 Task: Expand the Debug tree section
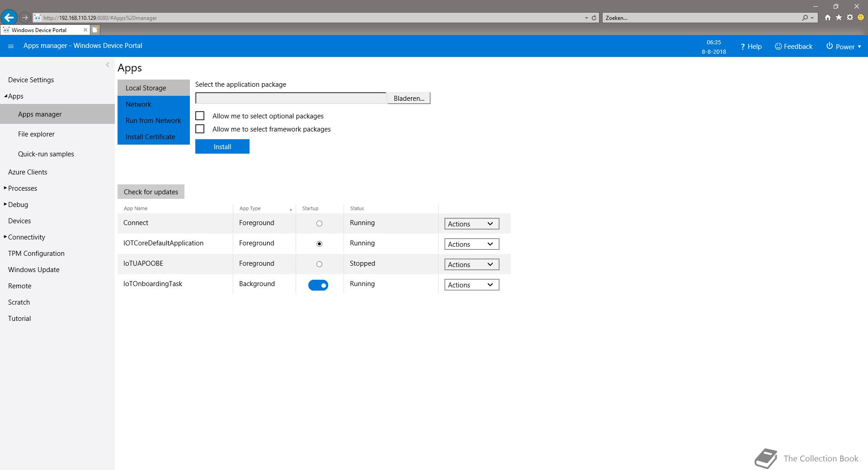5,204
